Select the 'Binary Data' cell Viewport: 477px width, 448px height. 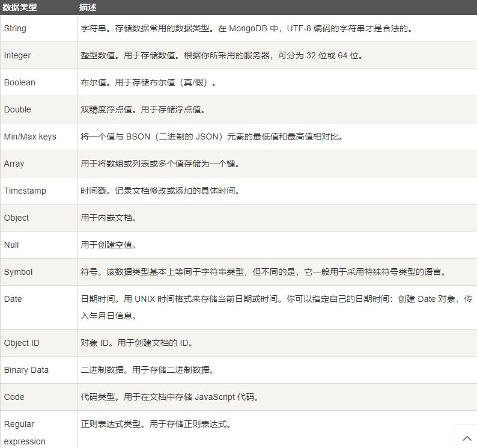coord(38,370)
